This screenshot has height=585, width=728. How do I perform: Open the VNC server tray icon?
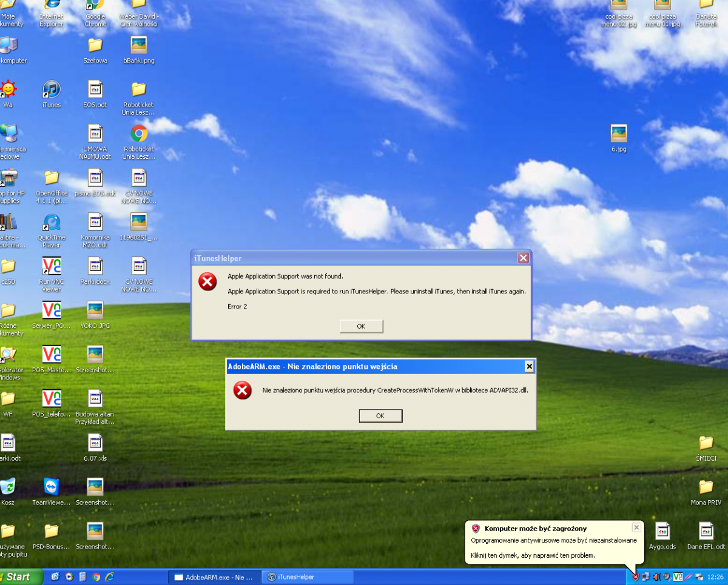coord(678,577)
